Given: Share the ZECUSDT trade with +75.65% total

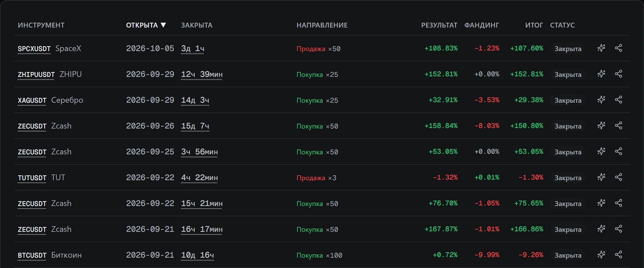Looking at the screenshot, I should [x=619, y=203].
